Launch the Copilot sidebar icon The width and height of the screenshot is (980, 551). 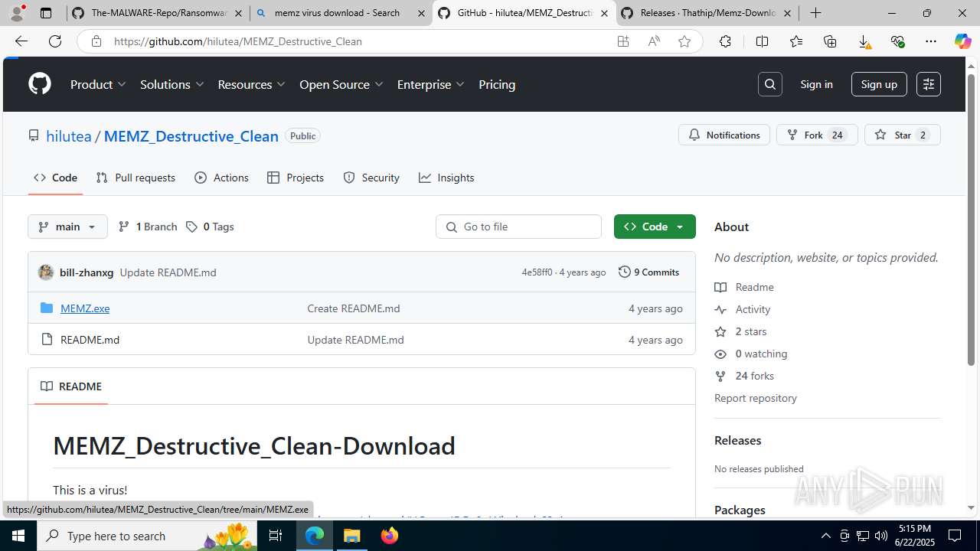(962, 41)
